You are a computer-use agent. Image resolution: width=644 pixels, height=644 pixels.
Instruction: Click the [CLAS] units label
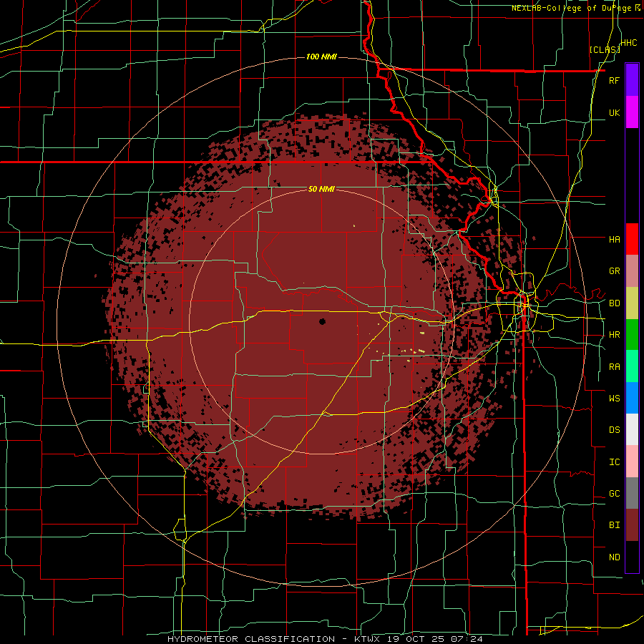[605, 50]
